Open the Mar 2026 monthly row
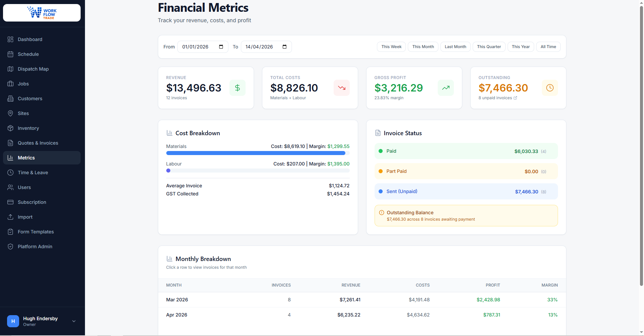The image size is (644, 336). point(362,300)
